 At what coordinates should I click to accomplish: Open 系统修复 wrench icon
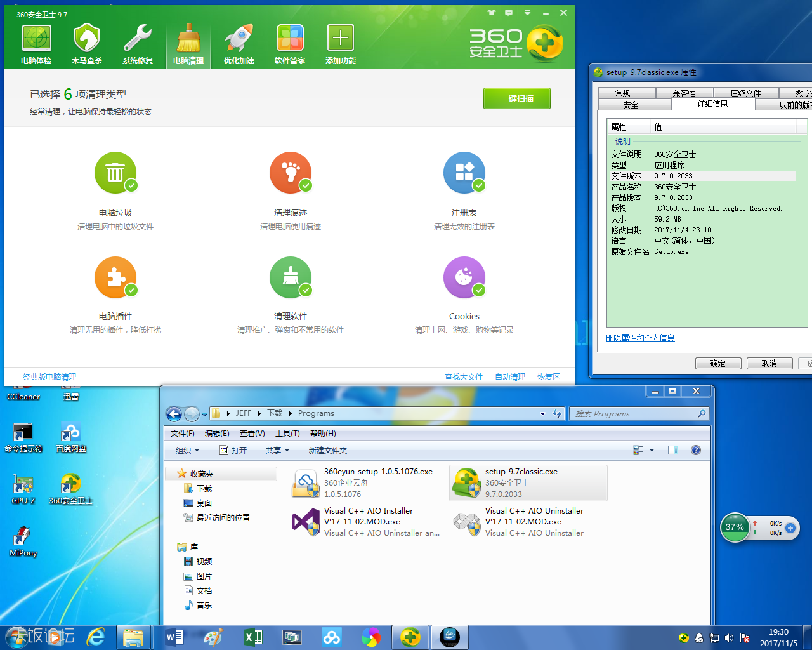tap(138, 44)
